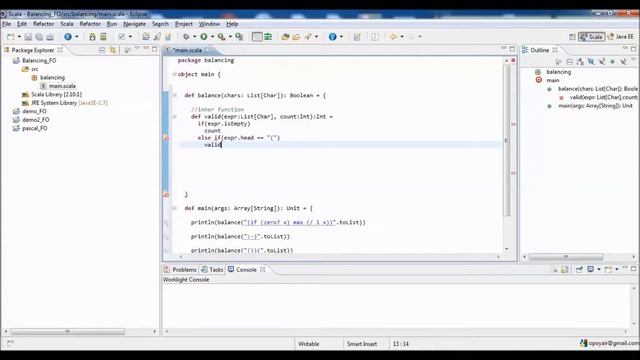
Task: Click the yellow forward arrow navigation icon
Action: click(393, 37)
